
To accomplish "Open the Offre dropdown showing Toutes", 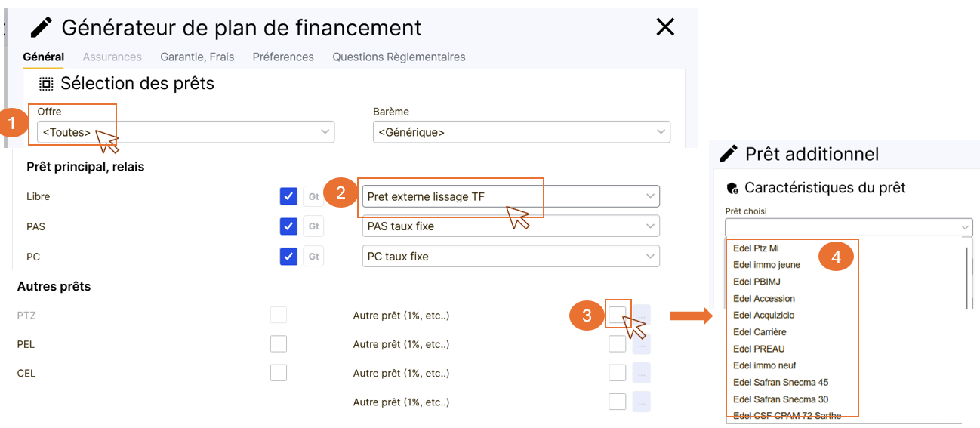I will pos(185,132).
